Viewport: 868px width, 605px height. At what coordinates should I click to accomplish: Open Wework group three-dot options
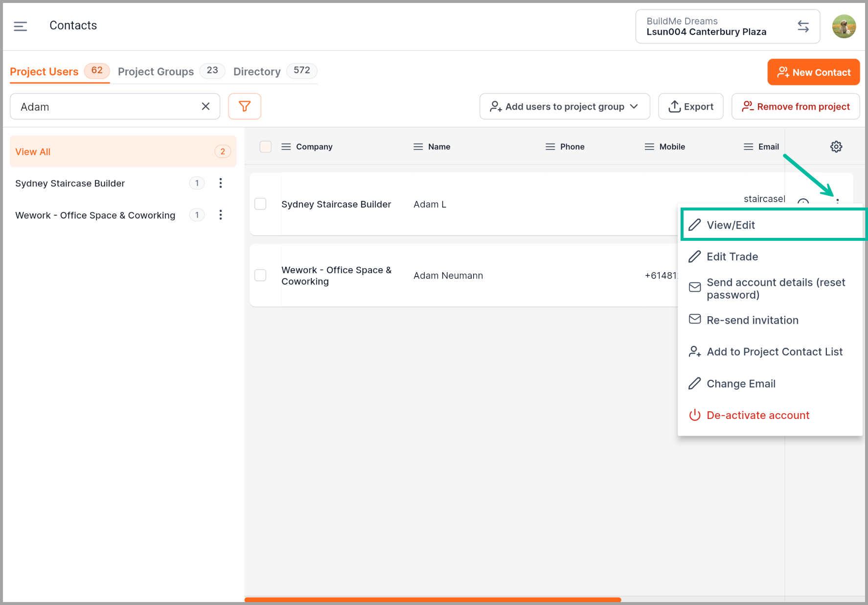click(221, 215)
